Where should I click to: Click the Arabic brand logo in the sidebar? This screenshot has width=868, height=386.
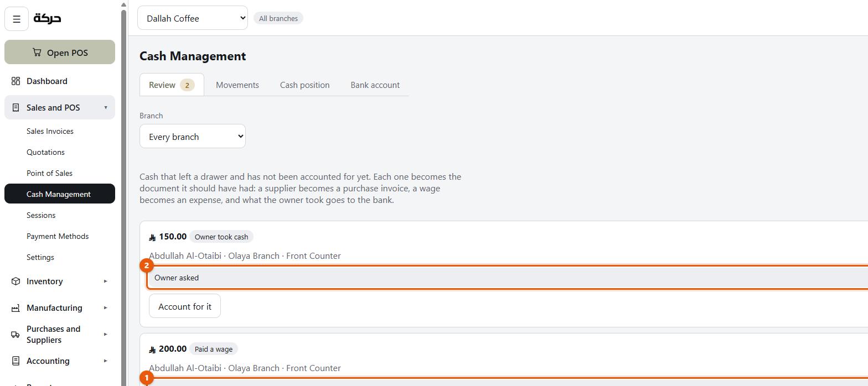48,18
